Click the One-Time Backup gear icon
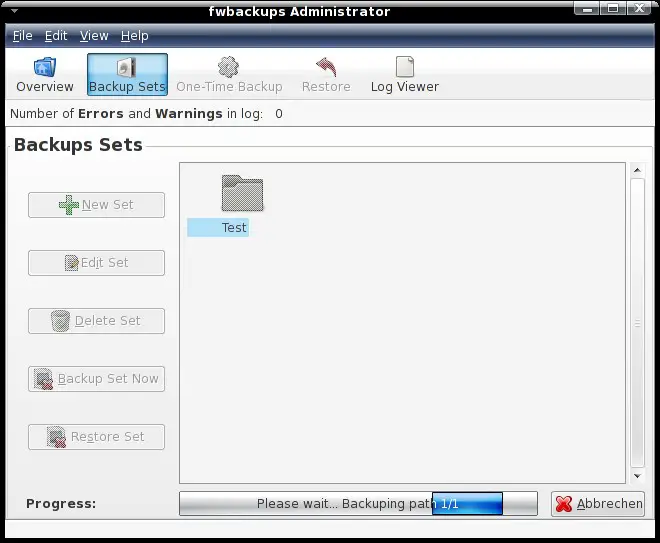The image size is (660, 543). 229,67
